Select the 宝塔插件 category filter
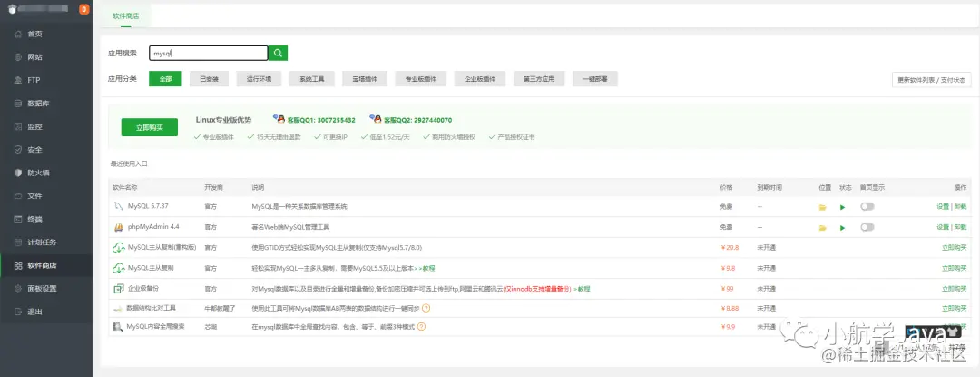 click(365, 79)
